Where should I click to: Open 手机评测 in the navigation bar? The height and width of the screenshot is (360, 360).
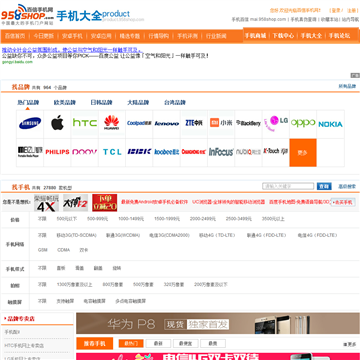[187, 36]
